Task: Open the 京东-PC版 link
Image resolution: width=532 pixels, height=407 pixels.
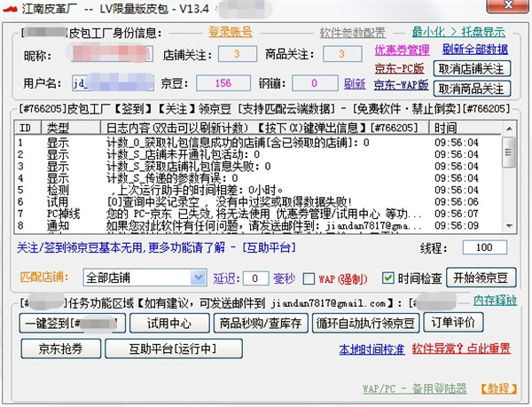Action: click(x=399, y=69)
